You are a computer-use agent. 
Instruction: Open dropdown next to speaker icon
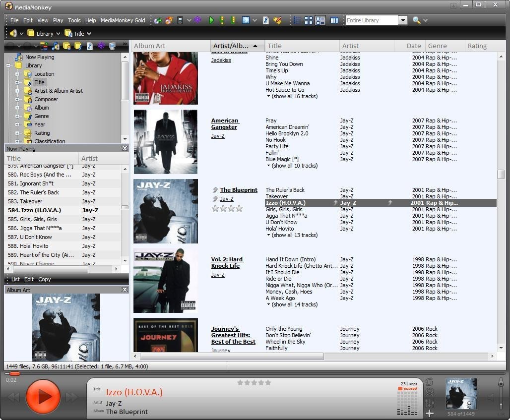point(21,34)
